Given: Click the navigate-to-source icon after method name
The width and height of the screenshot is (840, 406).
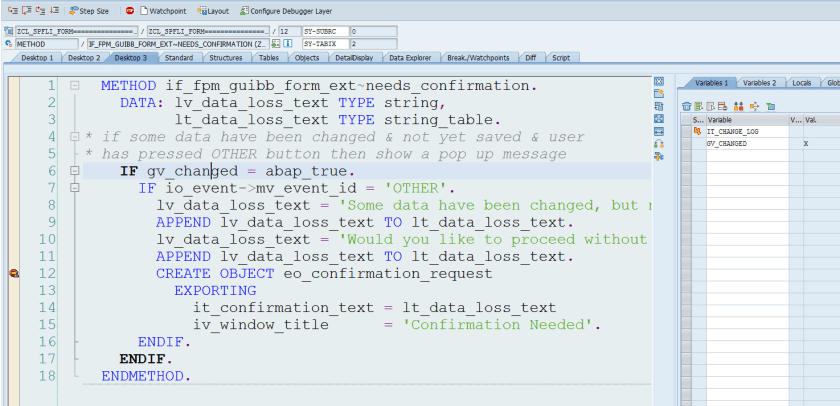Looking at the screenshot, I should click(x=276, y=44).
